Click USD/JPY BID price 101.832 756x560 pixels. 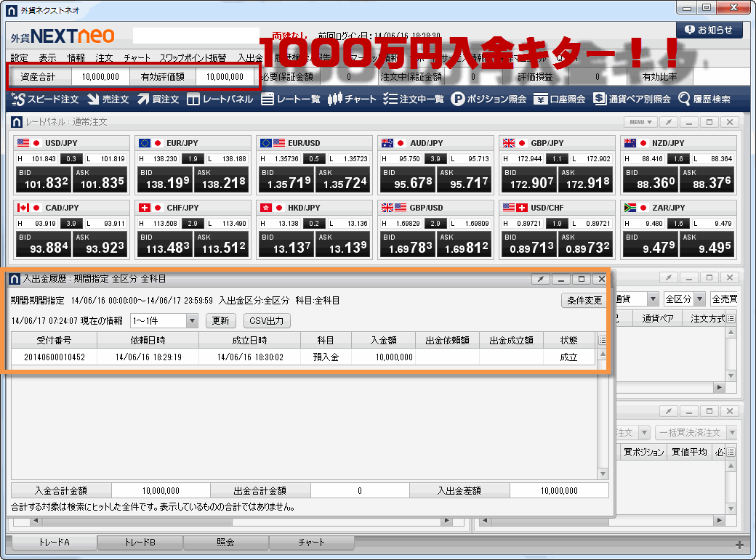point(44,179)
